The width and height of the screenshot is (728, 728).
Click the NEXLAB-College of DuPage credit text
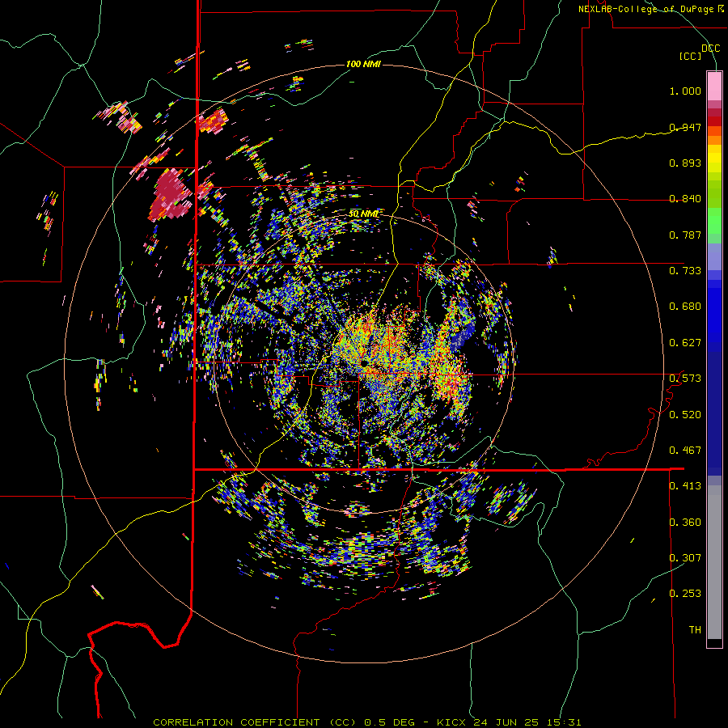pyautogui.click(x=648, y=9)
